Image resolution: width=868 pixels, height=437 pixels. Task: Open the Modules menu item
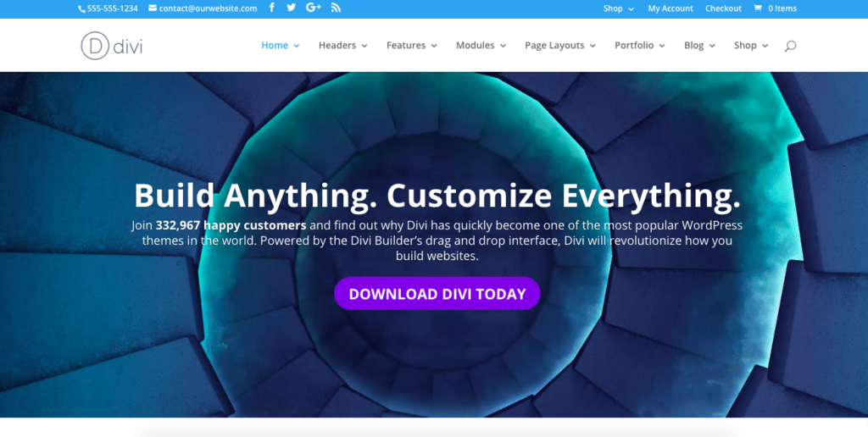coord(475,46)
